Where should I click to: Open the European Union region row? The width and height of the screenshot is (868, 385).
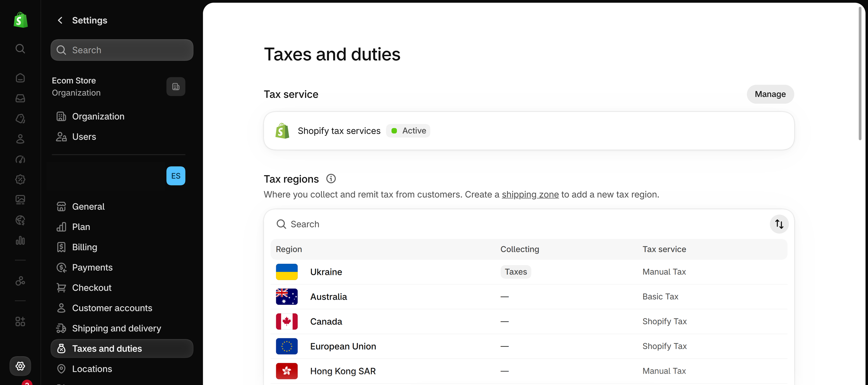529,346
